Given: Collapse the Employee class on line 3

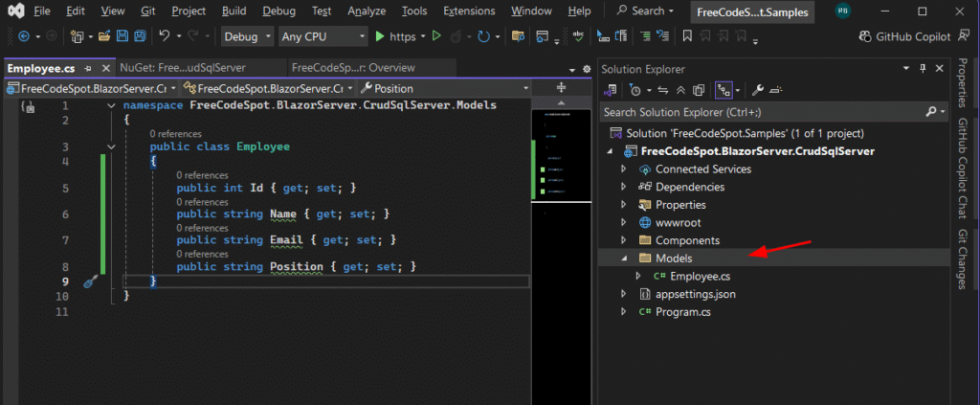Looking at the screenshot, I should pyautogui.click(x=111, y=146).
